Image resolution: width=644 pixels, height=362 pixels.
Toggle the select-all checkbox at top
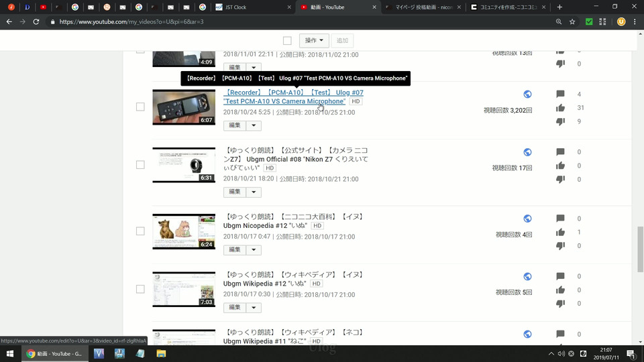pyautogui.click(x=287, y=41)
